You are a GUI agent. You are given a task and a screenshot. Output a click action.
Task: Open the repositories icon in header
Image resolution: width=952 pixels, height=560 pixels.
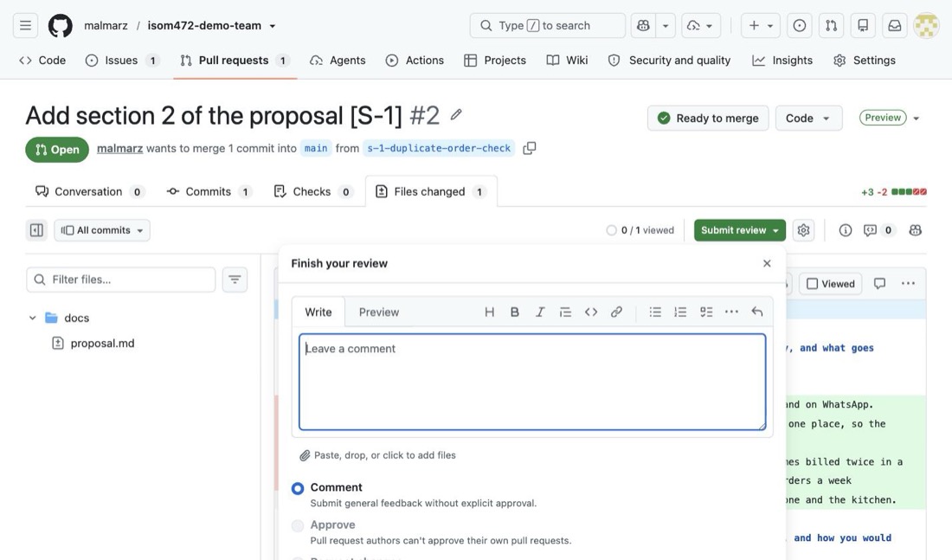pyautogui.click(x=863, y=25)
